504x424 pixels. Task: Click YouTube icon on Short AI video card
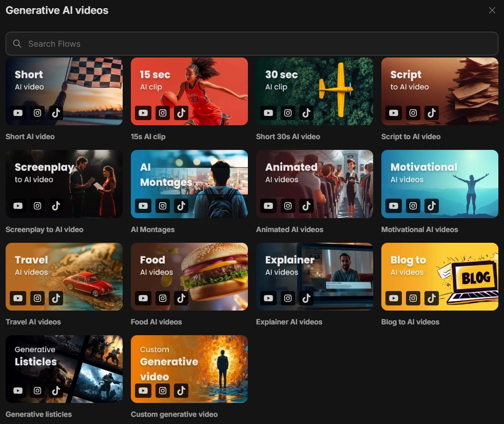click(18, 113)
